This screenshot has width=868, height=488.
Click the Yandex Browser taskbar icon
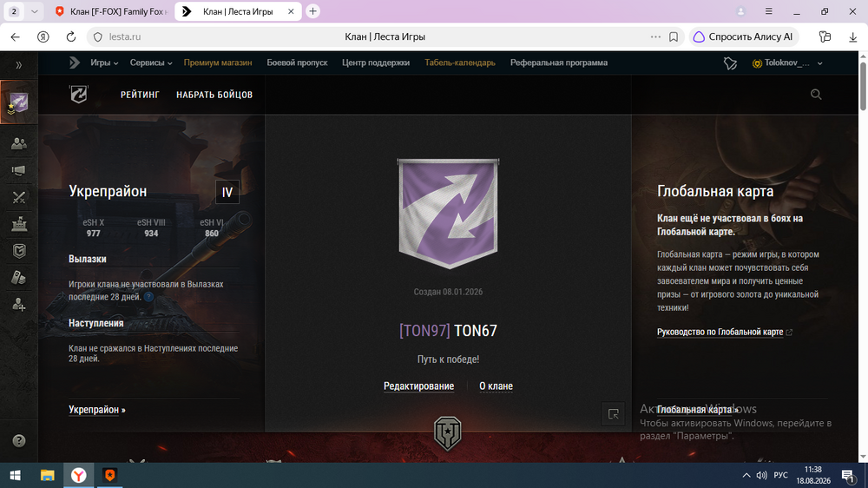pyautogui.click(x=79, y=475)
